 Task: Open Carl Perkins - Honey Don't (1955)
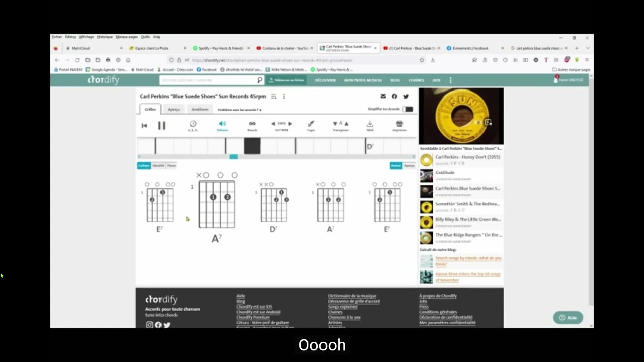(467, 157)
